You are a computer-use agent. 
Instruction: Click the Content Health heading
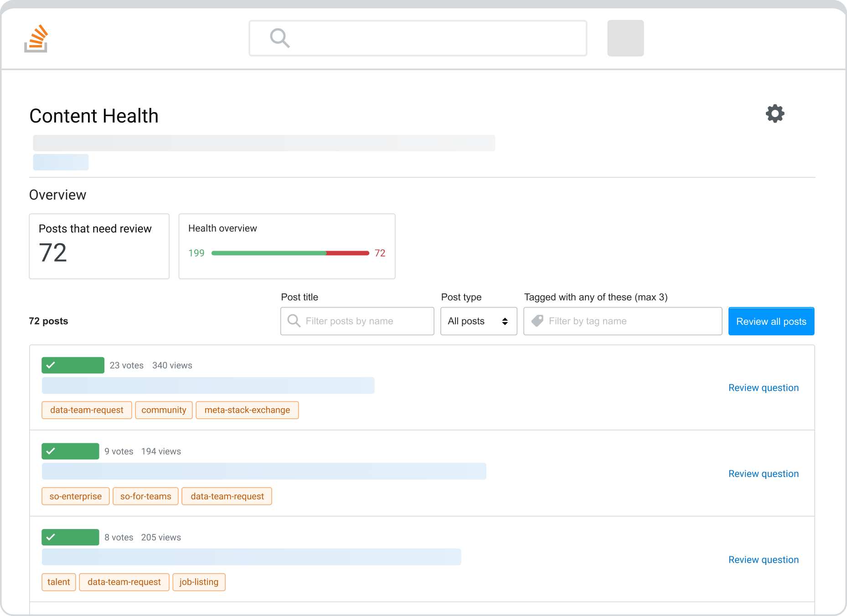(94, 116)
